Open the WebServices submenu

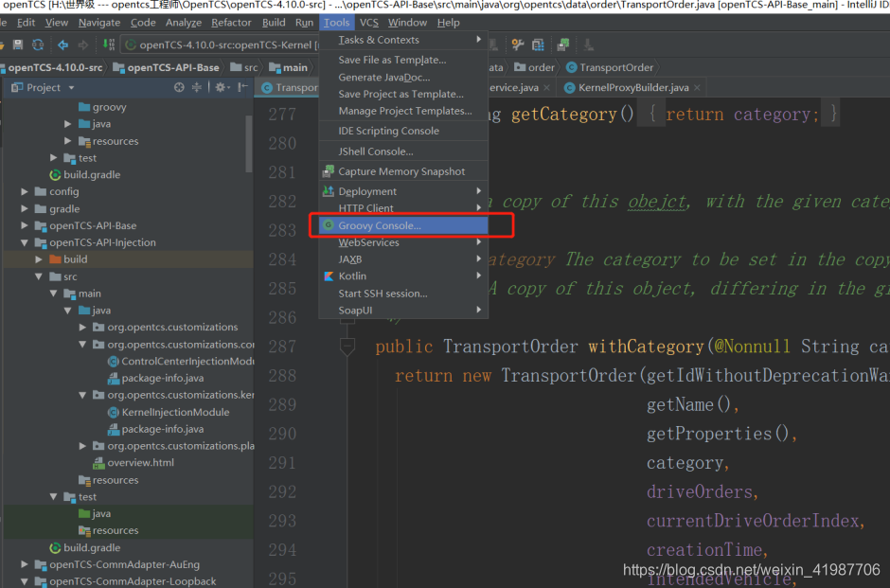point(403,242)
